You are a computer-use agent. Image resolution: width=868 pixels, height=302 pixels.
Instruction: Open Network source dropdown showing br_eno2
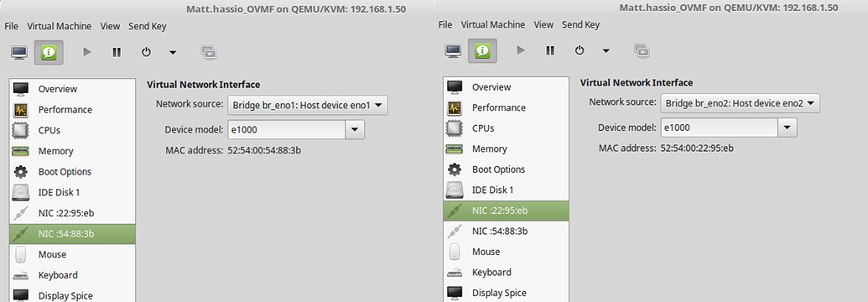[741, 103]
